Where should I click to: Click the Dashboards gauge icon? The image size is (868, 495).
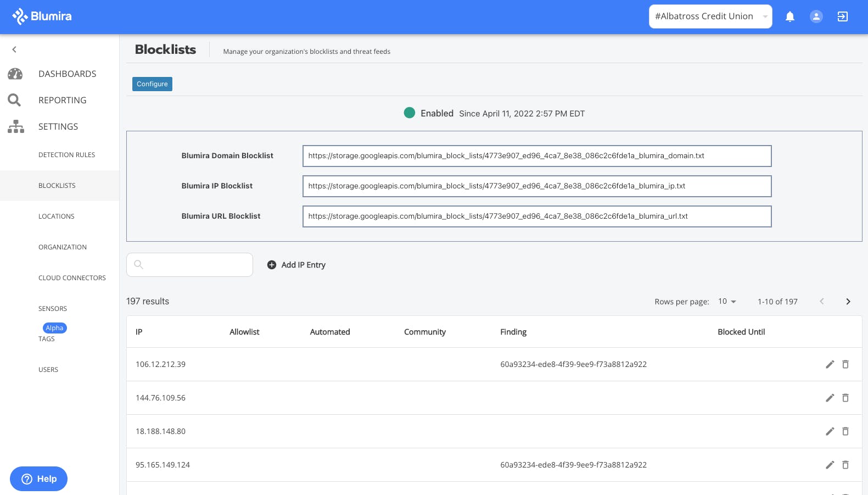pos(15,74)
